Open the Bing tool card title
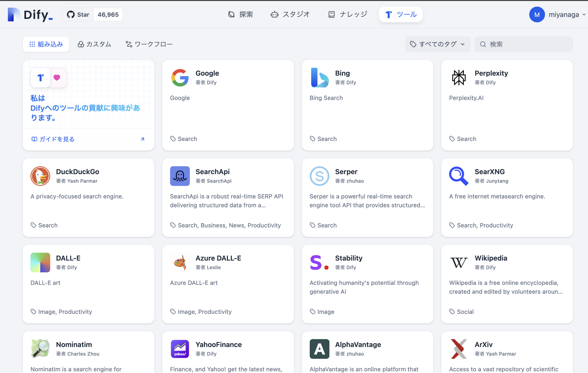Image resolution: width=588 pixels, height=373 pixels. (343, 73)
